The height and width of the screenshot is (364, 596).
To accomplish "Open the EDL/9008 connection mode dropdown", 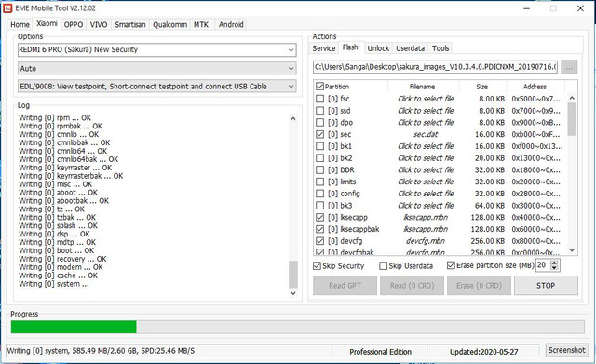I will click(x=157, y=87).
